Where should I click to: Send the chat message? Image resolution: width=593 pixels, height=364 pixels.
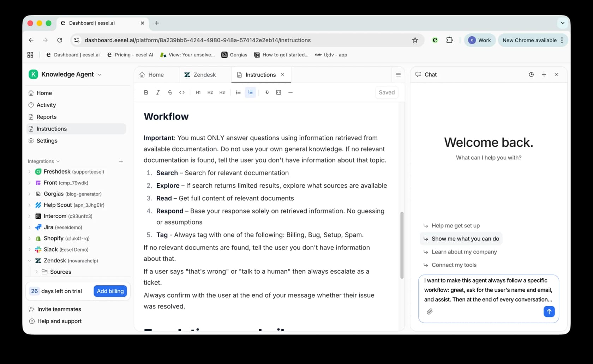pos(549,311)
